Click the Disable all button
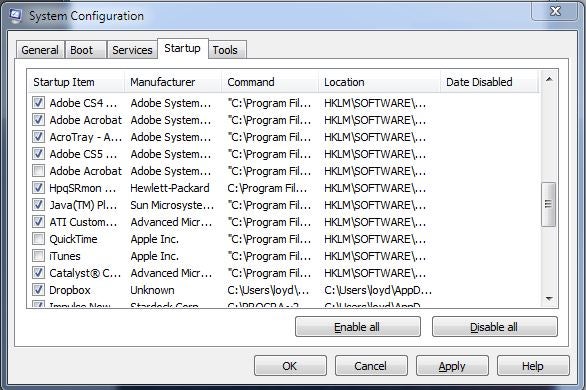Screen dimensions: 586x390 [x=494, y=327]
